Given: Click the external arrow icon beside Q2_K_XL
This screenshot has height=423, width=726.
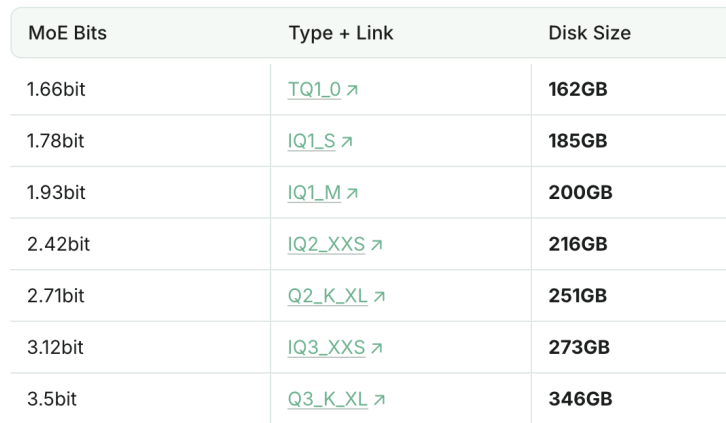Looking at the screenshot, I should [379, 297].
